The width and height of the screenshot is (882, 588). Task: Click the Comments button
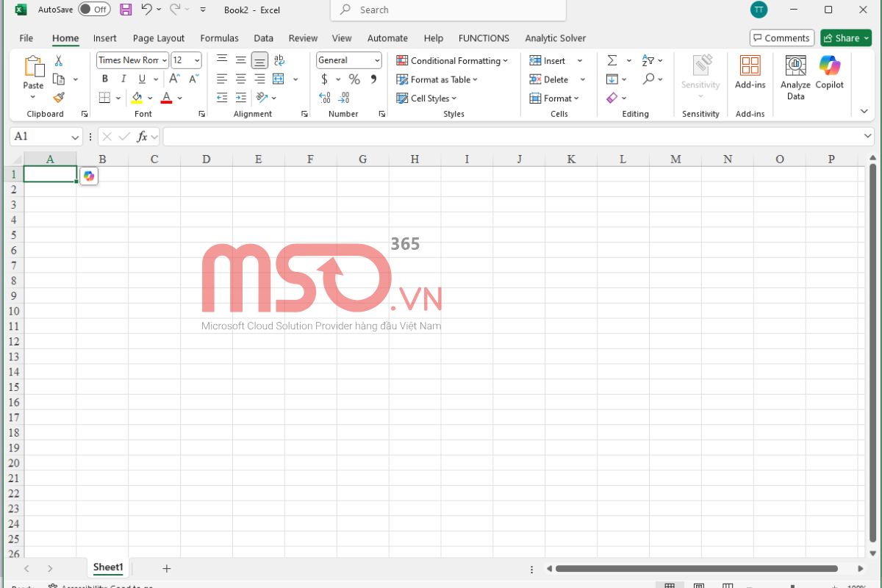click(782, 38)
